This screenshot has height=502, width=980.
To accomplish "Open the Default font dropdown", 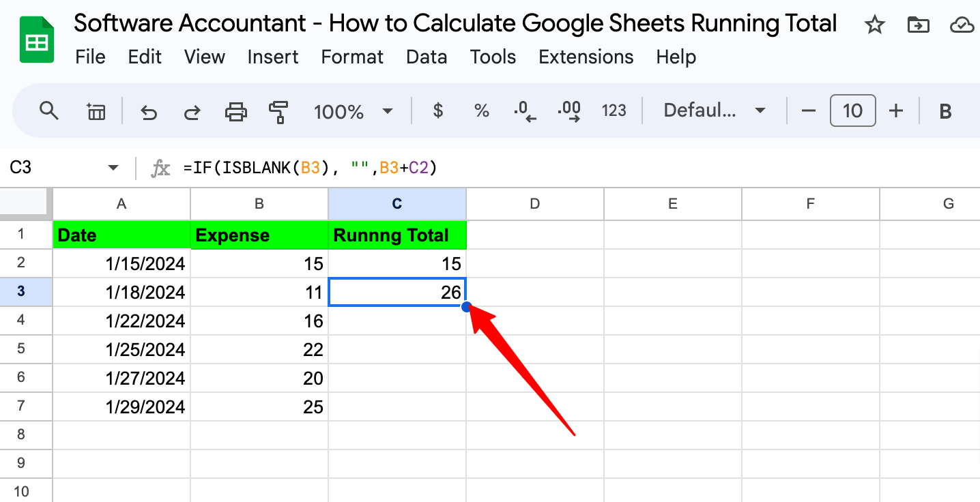I will 714,110.
